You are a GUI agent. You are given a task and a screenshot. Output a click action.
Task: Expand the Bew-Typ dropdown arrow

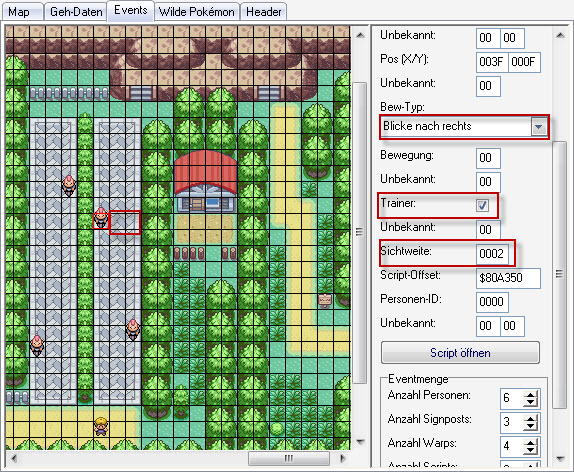[538, 127]
